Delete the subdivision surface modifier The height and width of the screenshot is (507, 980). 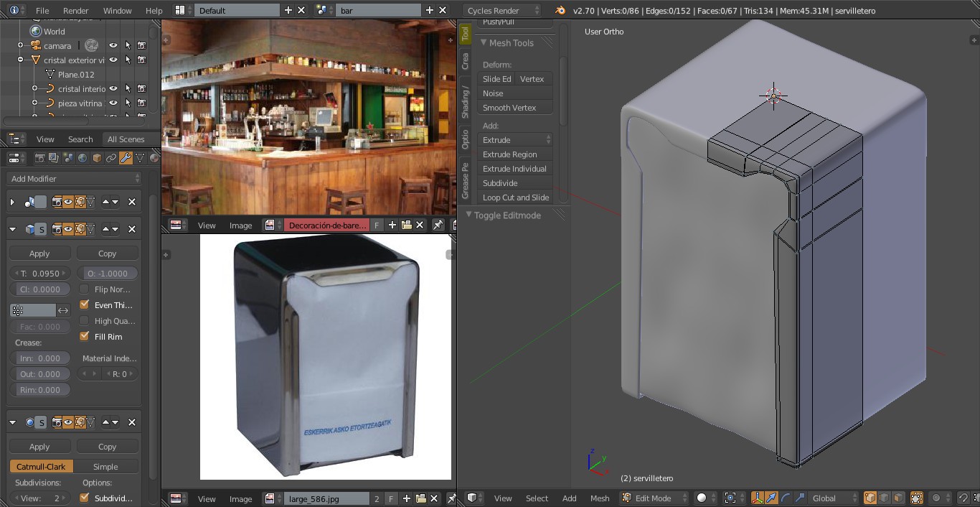(132, 422)
